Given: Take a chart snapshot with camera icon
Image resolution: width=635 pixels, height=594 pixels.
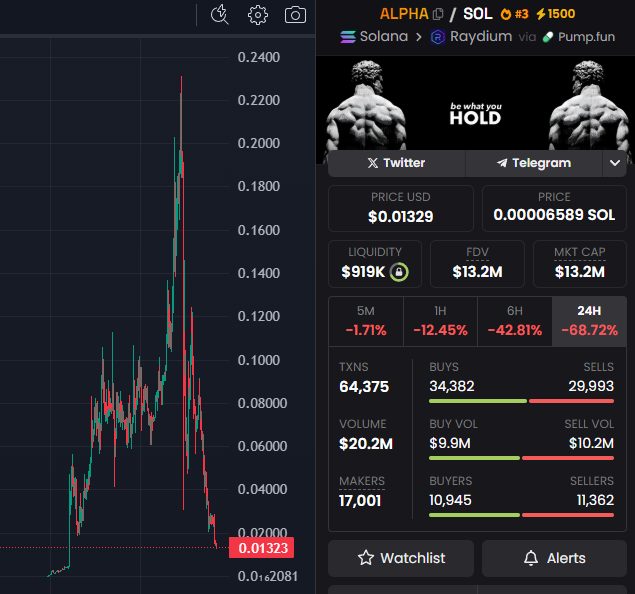Looking at the screenshot, I should 295,15.
